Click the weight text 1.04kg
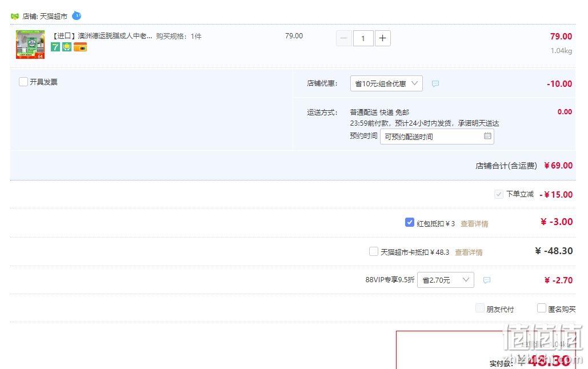 point(561,51)
